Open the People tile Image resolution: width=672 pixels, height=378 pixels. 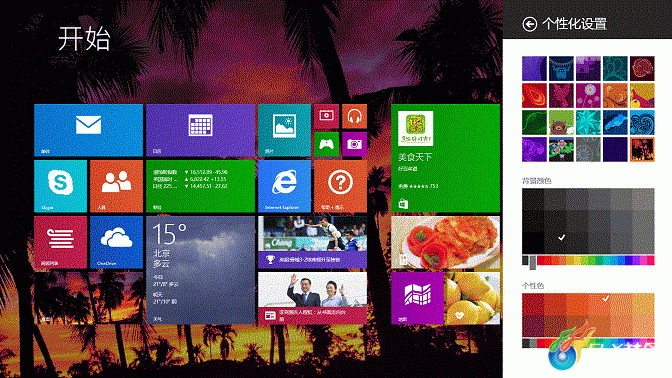point(116,186)
